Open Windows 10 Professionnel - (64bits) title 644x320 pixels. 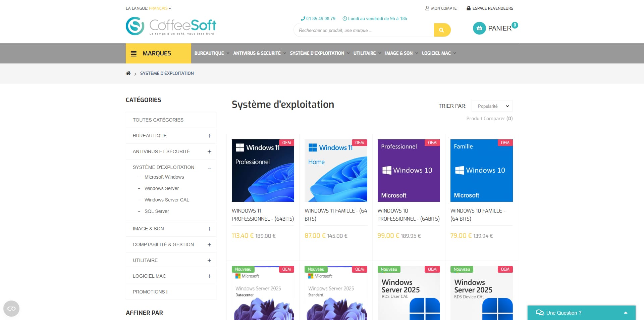[409, 215]
